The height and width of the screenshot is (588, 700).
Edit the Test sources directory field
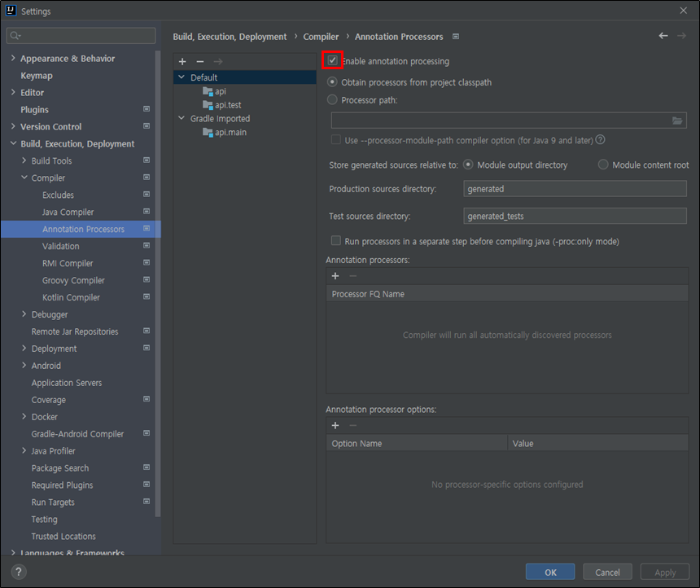coord(575,216)
